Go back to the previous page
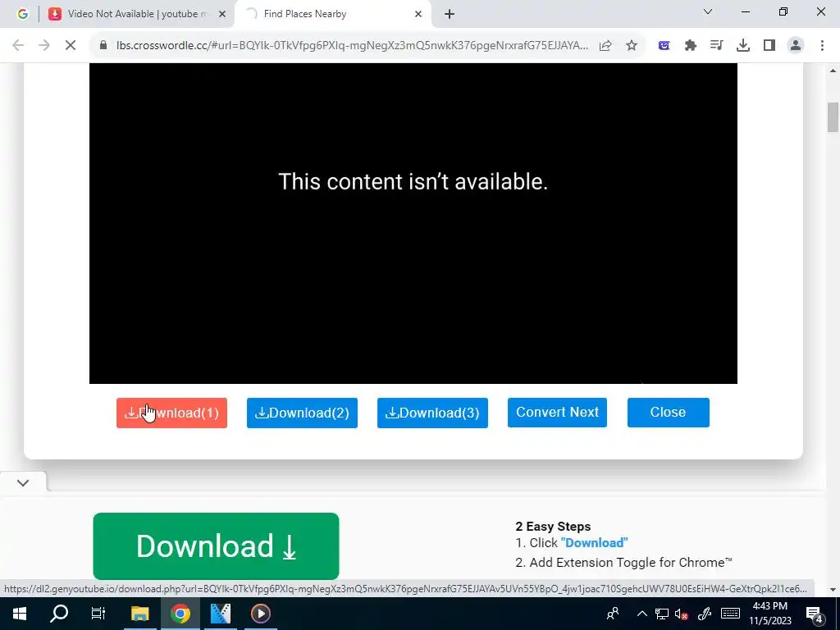840x630 pixels. [18, 46]
